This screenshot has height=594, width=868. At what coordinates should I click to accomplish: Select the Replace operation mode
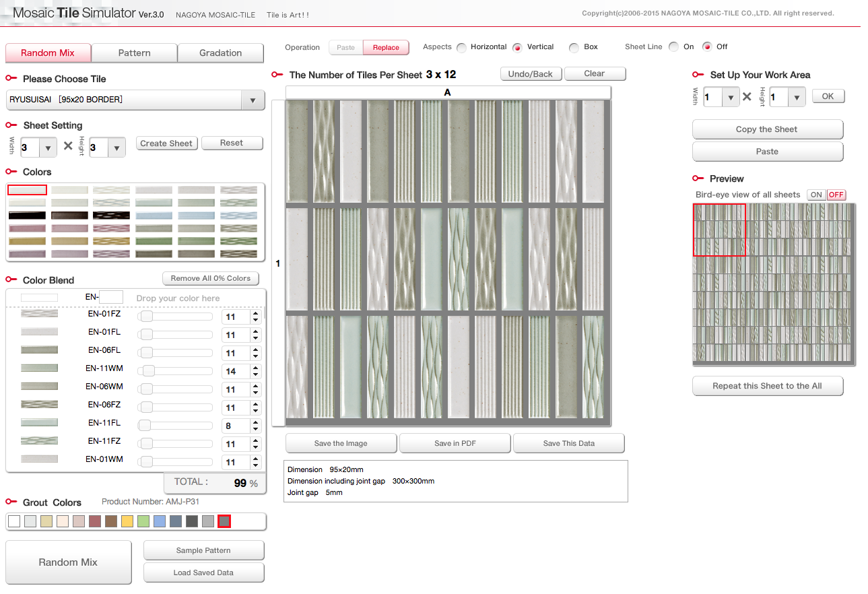385,47
